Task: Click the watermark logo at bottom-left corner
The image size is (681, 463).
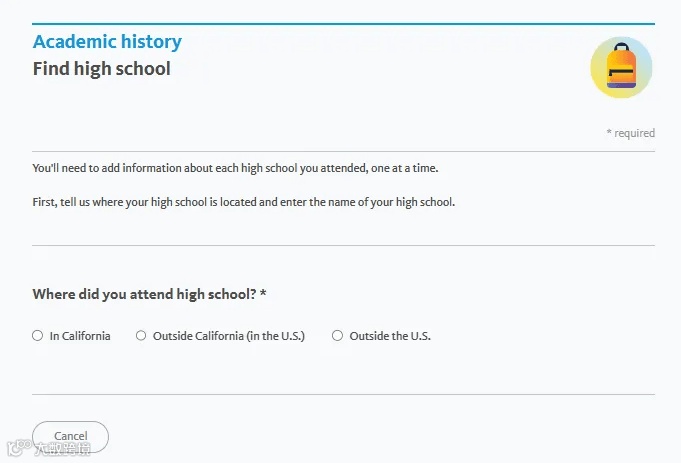Action: (x=15, y=449)
